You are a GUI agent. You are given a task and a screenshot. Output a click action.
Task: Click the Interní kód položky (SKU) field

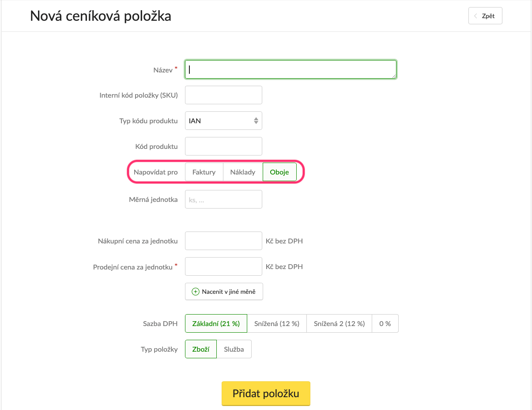tap(223, 95)
